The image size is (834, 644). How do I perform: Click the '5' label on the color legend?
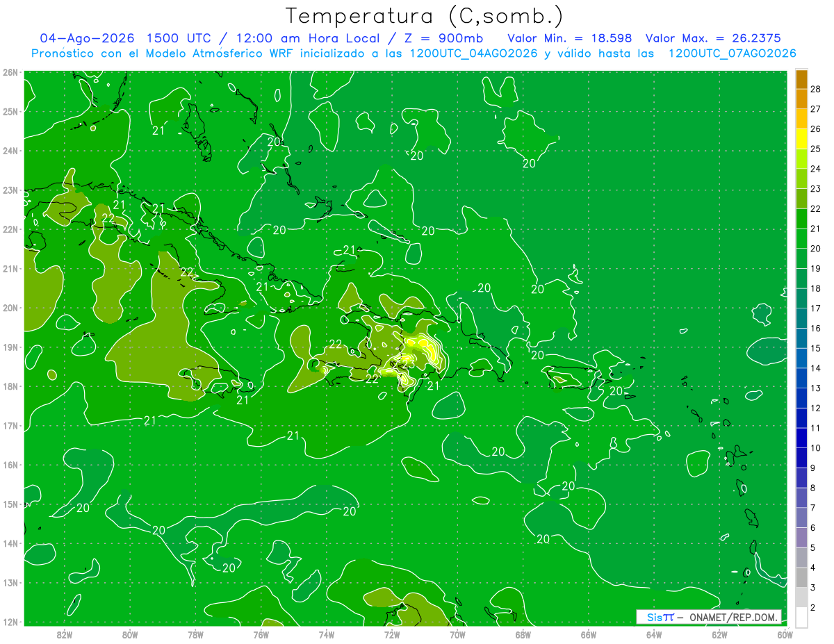point(813,547)
